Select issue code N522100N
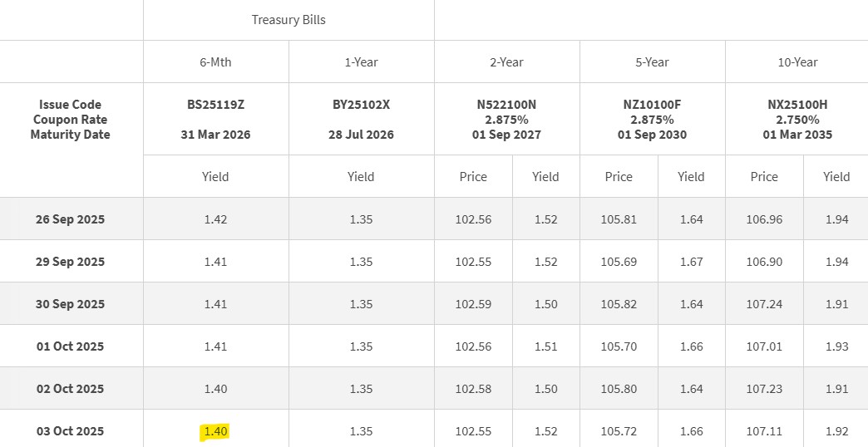This screenshot has width=868, height=447. [x=506, y=105]
